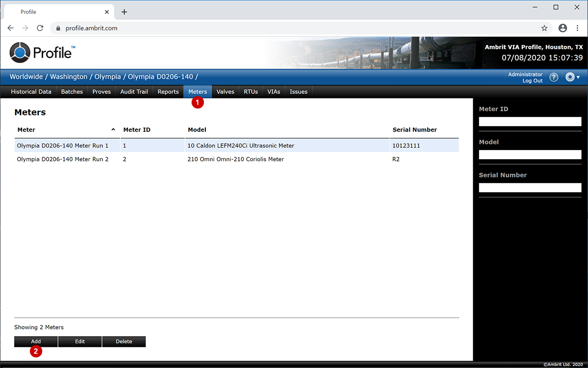Viewport: 588px width, 368px height.
Task: Click the Delete button
Action: click(124, 341)
